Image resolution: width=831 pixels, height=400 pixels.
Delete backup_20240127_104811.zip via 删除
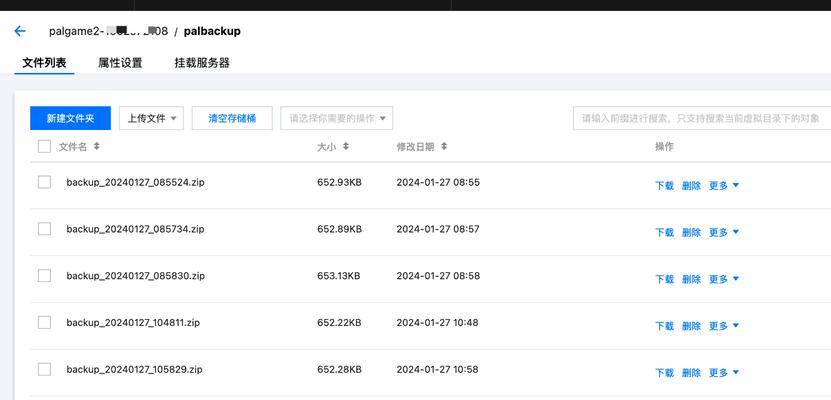(x=691, y=326)
